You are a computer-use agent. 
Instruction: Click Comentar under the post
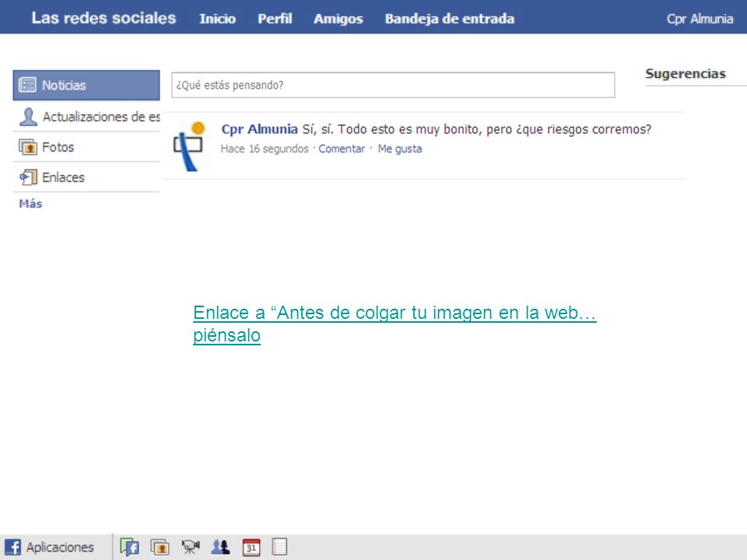tap(342, 149)
